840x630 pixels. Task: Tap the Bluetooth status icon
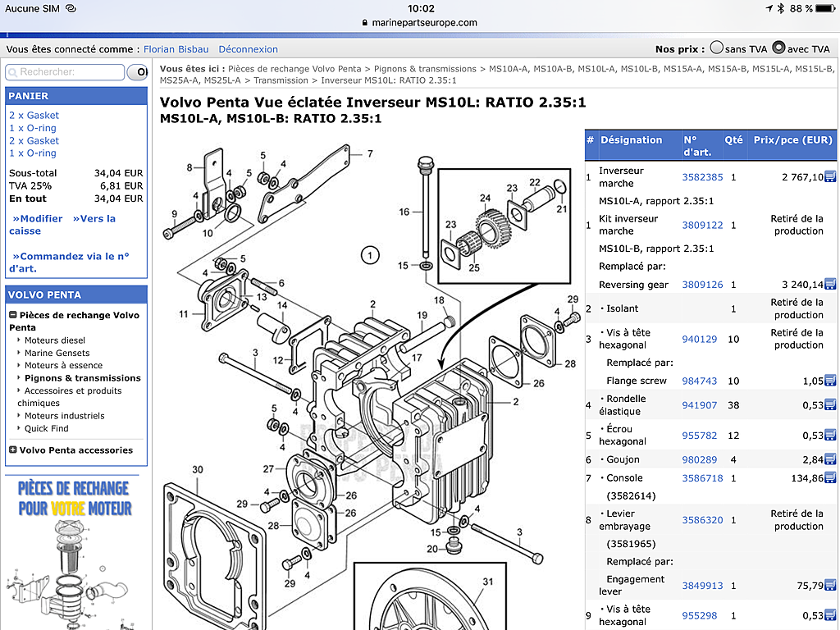781,8
